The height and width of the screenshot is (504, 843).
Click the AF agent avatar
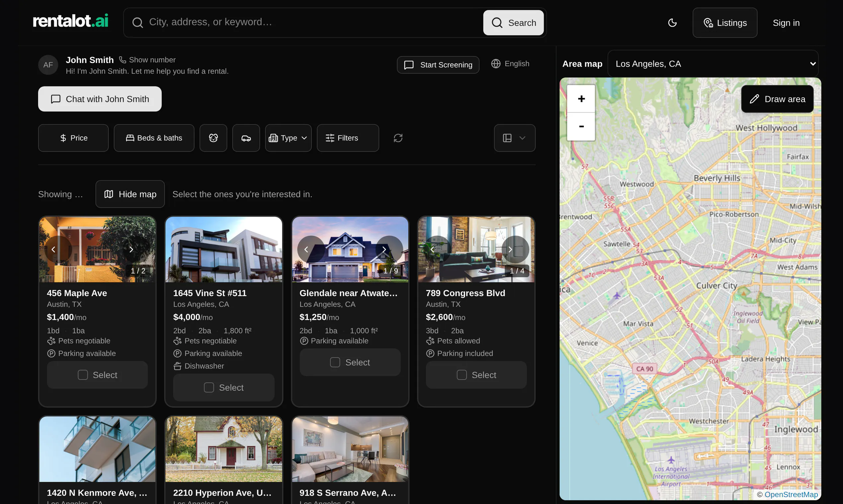click(48, 65)
